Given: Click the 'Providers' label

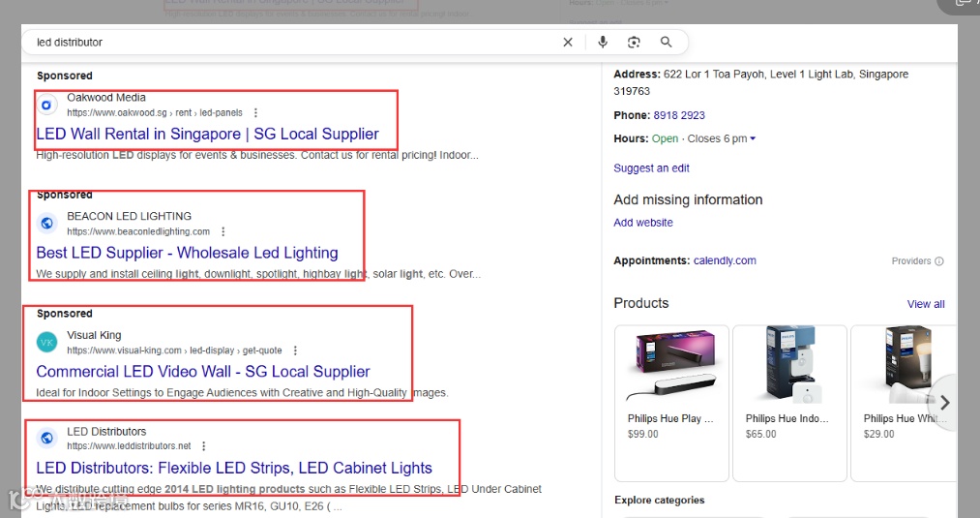Looking at the screenshot, I should [911, 260].
